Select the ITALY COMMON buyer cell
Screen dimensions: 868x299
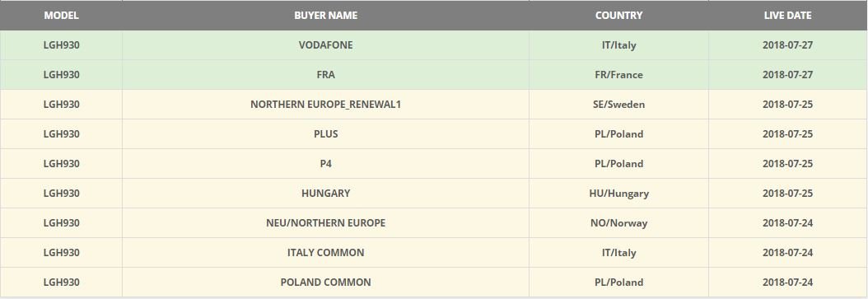(x=325, y=253)
